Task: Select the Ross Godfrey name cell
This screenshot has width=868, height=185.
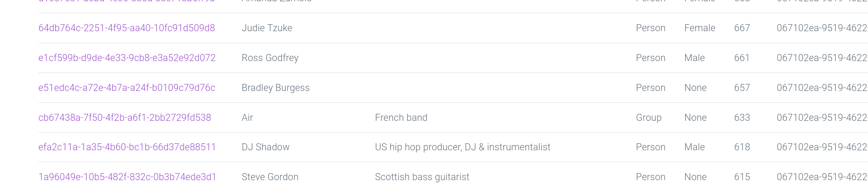Action: click(270, 58)
